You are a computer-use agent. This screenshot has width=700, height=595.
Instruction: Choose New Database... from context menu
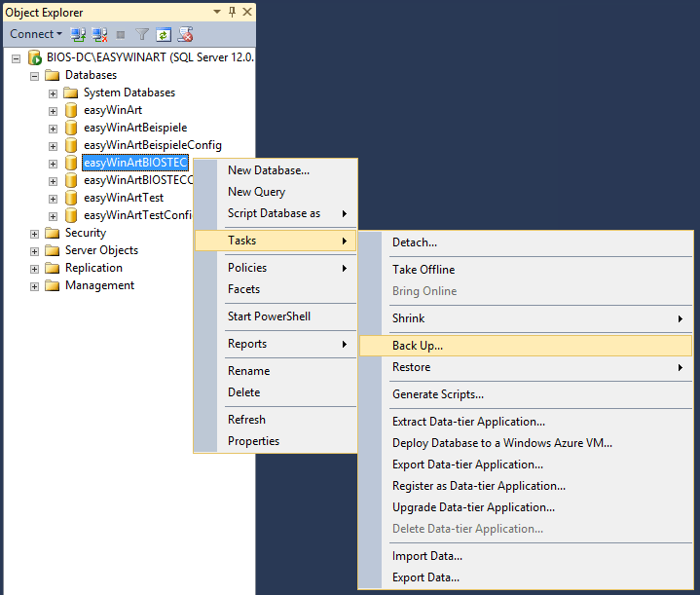(276, 170)
